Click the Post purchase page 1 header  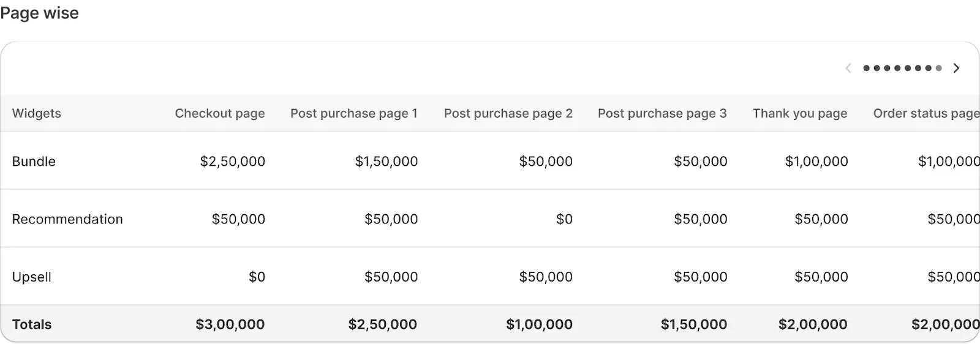point(353,113)
